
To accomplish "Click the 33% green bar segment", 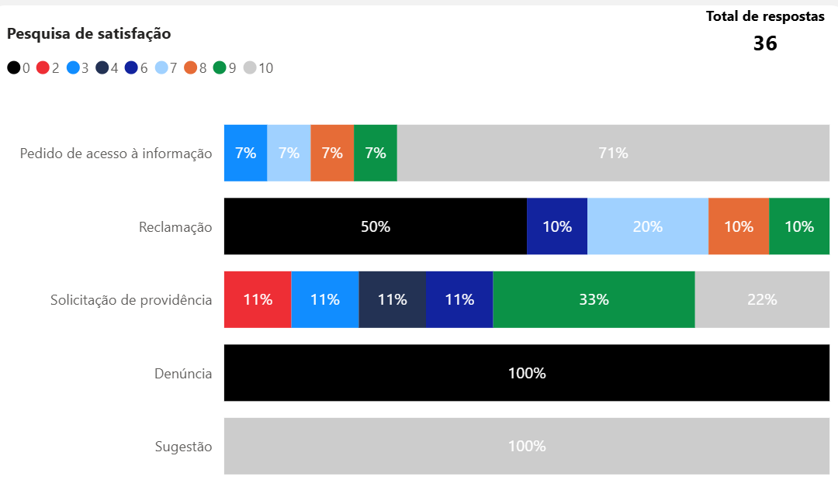I will tap(594, 299).
